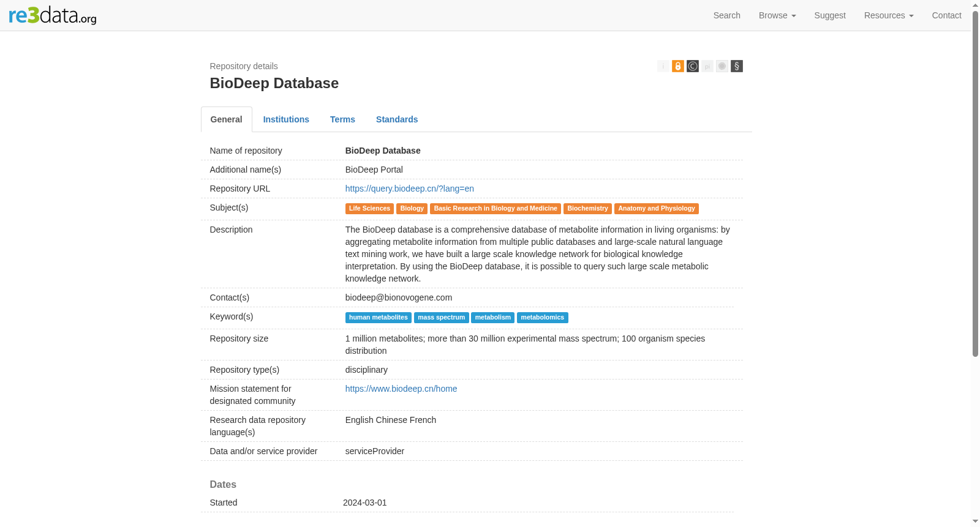The height and width of the screenshot is (527, 980).
Task: Click the Biochemistry subject tag
Action: 587,209
